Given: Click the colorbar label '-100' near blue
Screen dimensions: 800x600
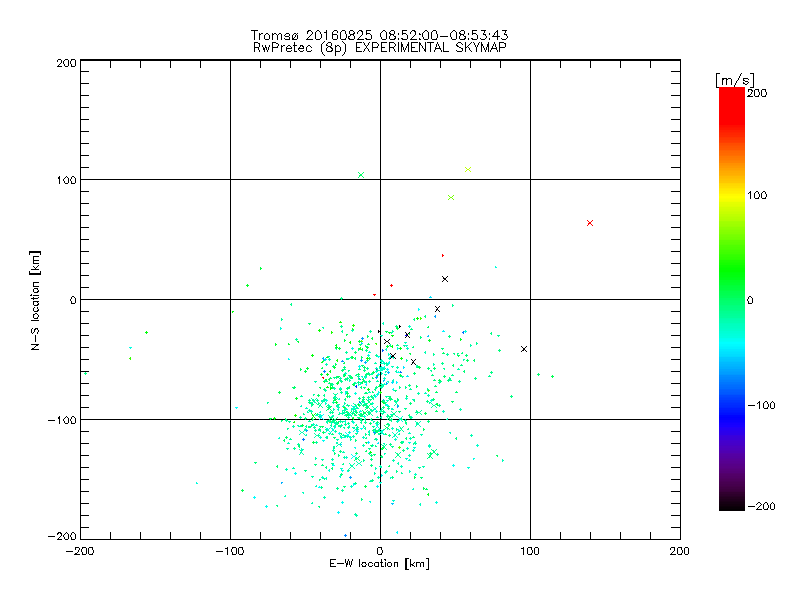Looking at the screenshot, I should pos(761,405).
